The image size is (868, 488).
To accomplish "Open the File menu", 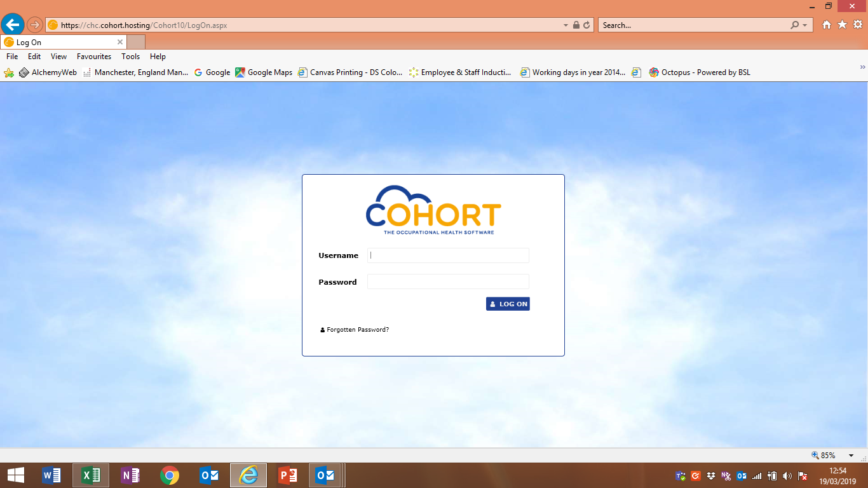I will [12, 57].
